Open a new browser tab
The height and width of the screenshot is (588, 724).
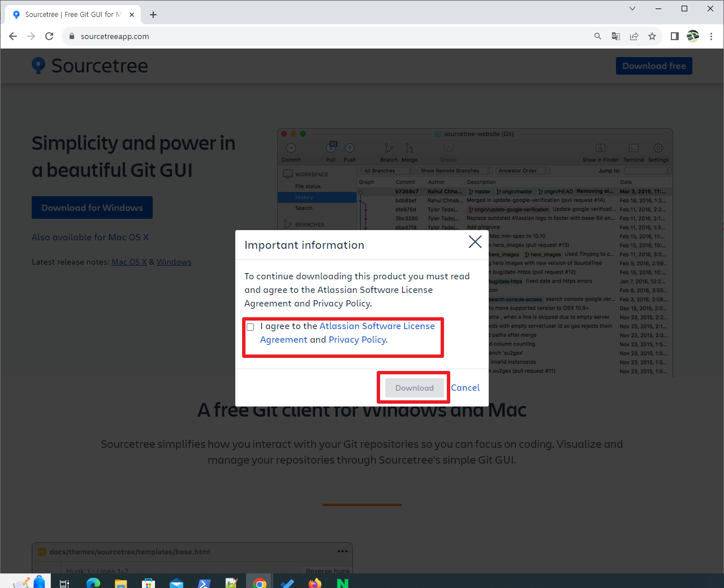153,15
